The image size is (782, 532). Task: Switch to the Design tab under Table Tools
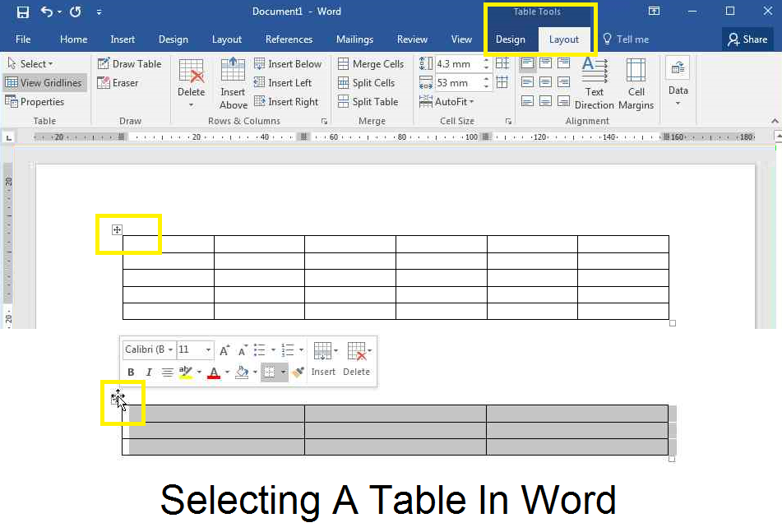510,39
